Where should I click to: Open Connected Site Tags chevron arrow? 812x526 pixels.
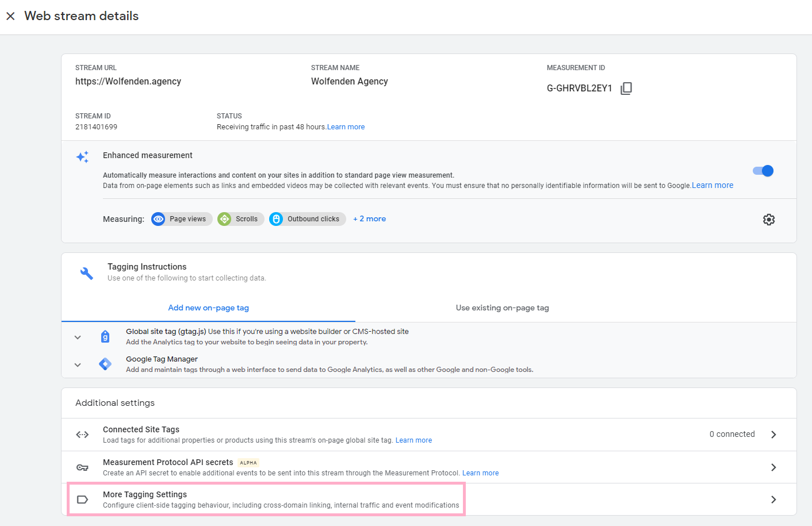tap(773, 435)
